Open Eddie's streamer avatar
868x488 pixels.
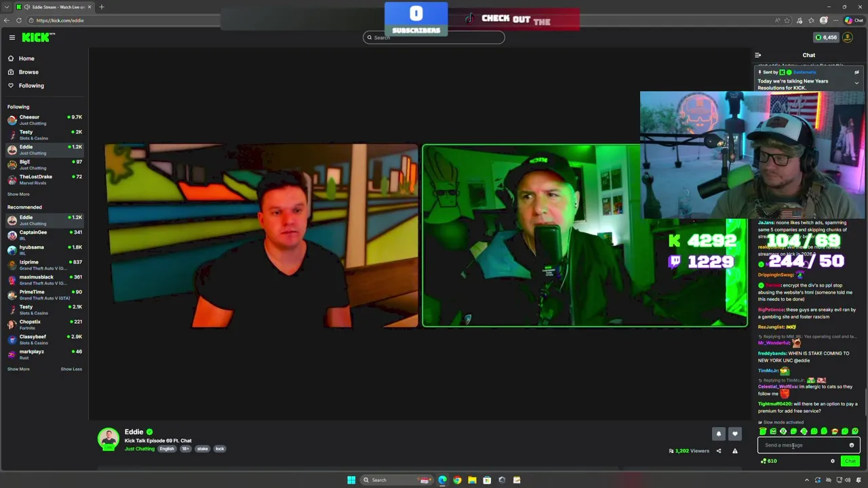click(108, 439)
